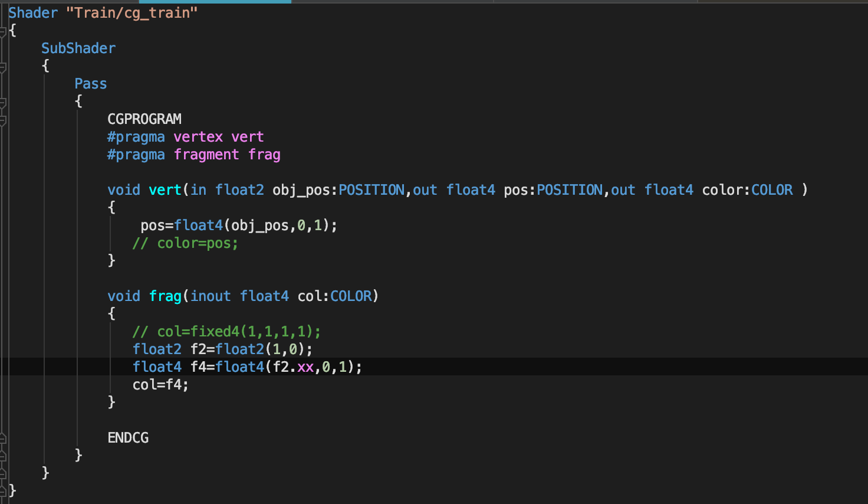868x504 pixels.
Task: Click the closing brace of frag function
Action: 111,402
